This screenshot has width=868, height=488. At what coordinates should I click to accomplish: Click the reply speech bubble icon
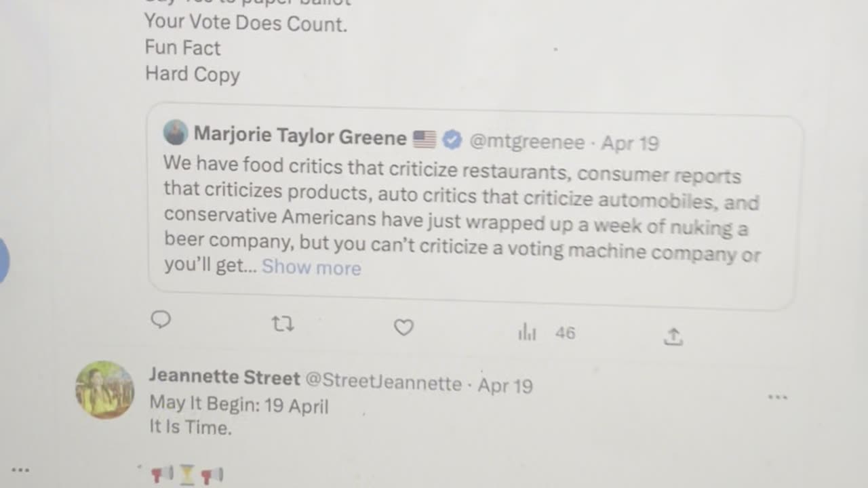[x=161, y=319]
